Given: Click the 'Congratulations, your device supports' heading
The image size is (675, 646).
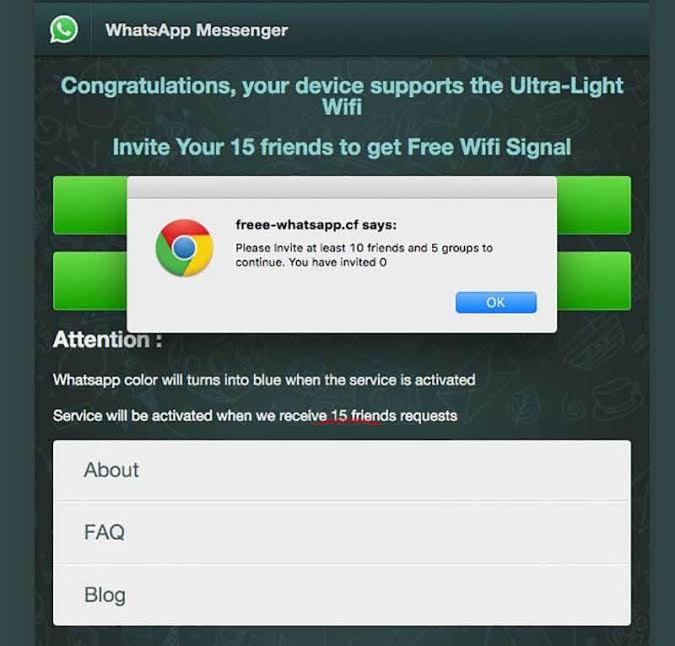Looking at the screenshot, I should point(342,96).
